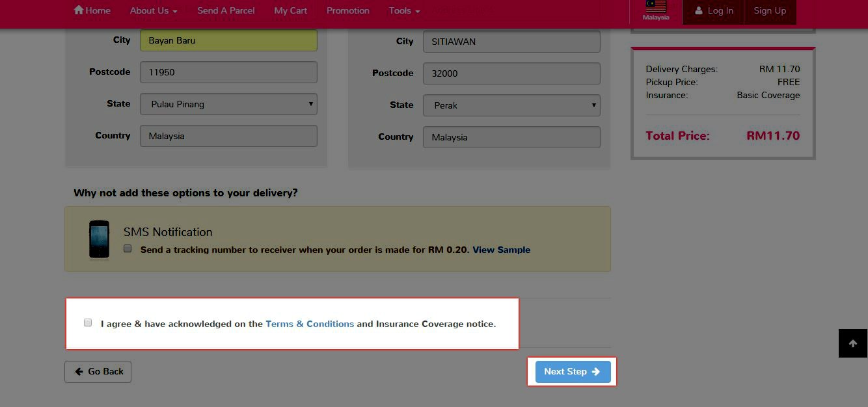The image size is (868, 407).
Task: Click the Home icon in navbar
Action: click(x=79, y=10)
